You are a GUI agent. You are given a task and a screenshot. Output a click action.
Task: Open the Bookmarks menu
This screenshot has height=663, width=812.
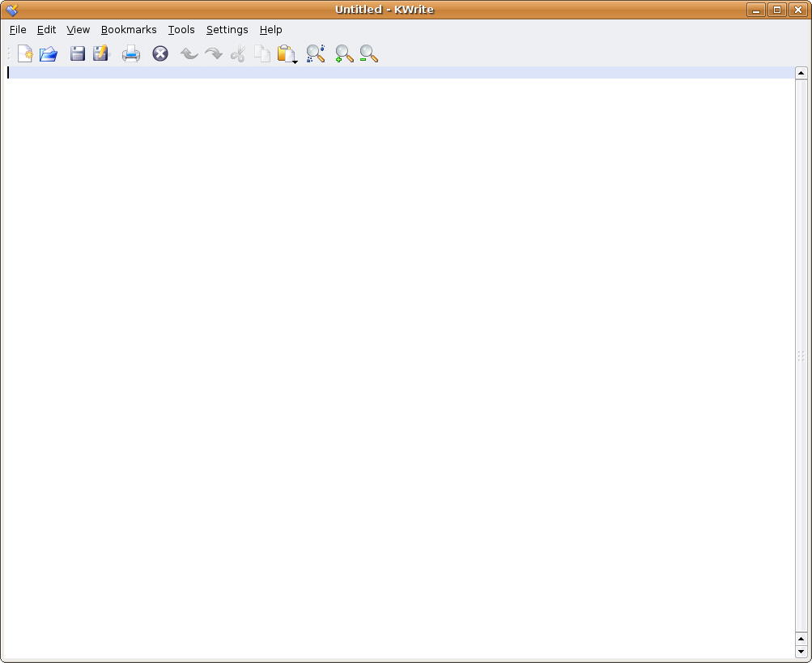(x=129, y=30)
